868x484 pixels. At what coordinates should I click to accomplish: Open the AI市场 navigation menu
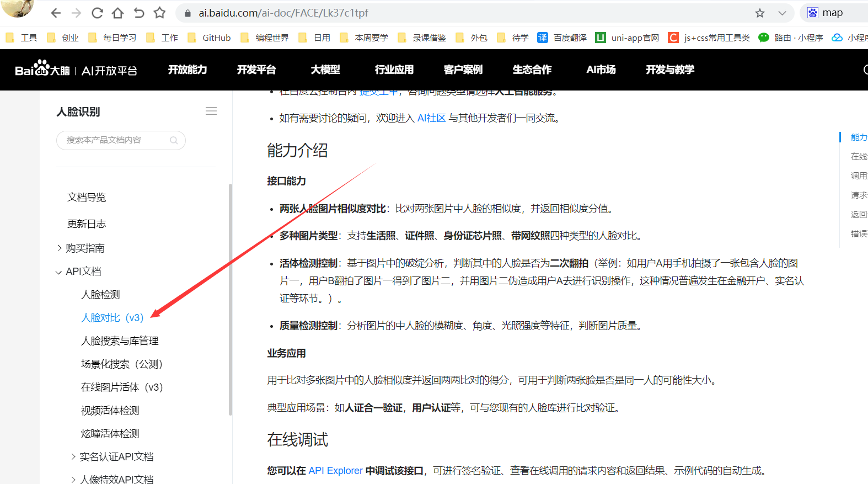click(x=601, y=70)
